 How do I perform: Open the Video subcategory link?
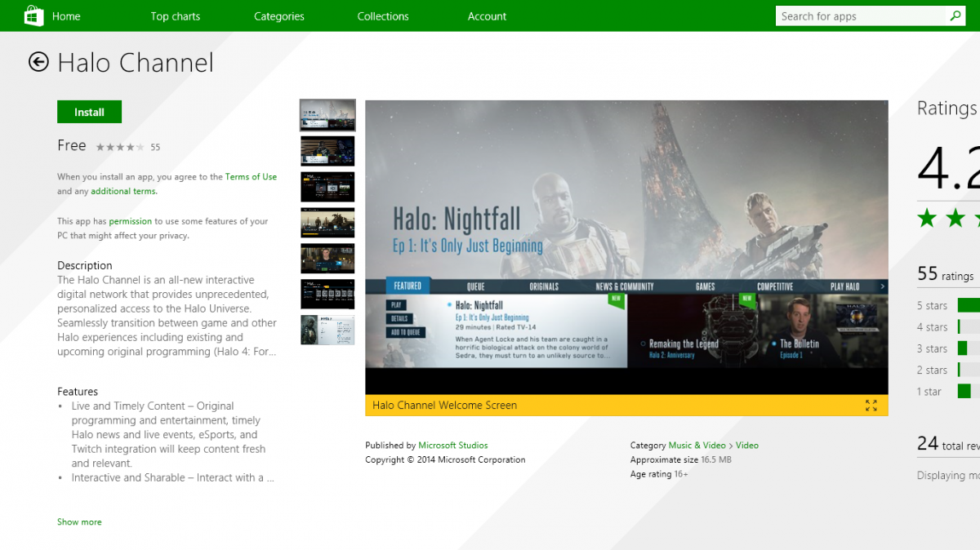[x=747, y=446]
